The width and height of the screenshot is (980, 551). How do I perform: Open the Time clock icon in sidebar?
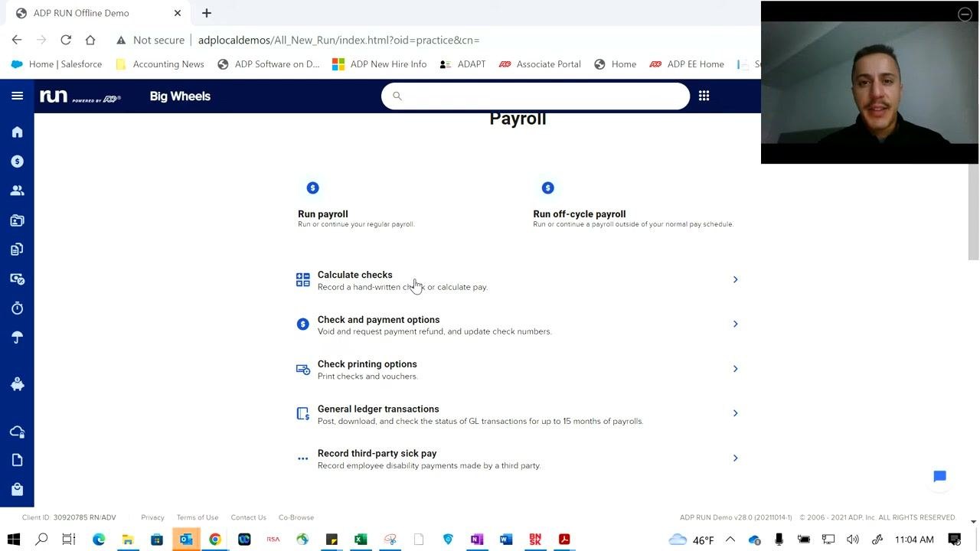(x=17, y=308)
